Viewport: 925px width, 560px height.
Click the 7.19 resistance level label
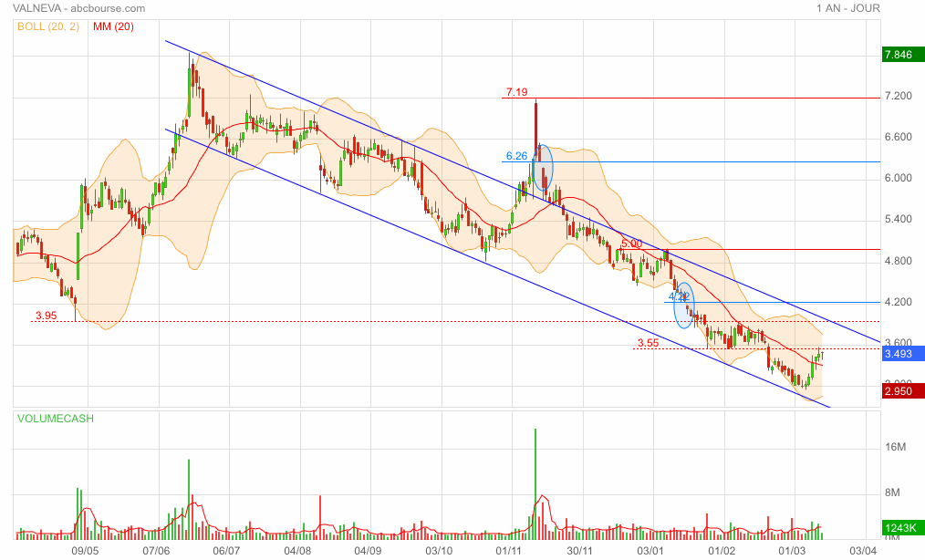tap(516, 92)
